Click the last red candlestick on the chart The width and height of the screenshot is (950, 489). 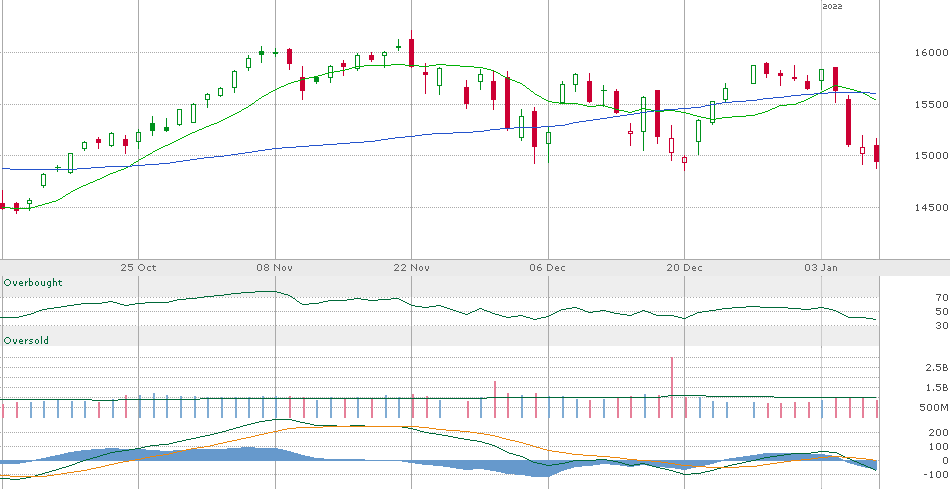pyautogui.click(x=876, y=153)
